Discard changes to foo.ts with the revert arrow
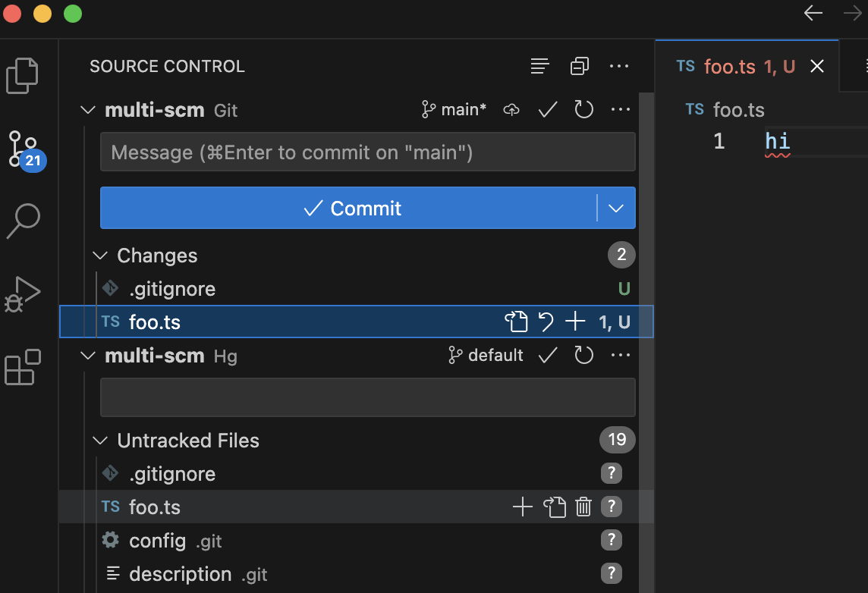This screenshot has width=868, height=593. [x=546, y=322]
